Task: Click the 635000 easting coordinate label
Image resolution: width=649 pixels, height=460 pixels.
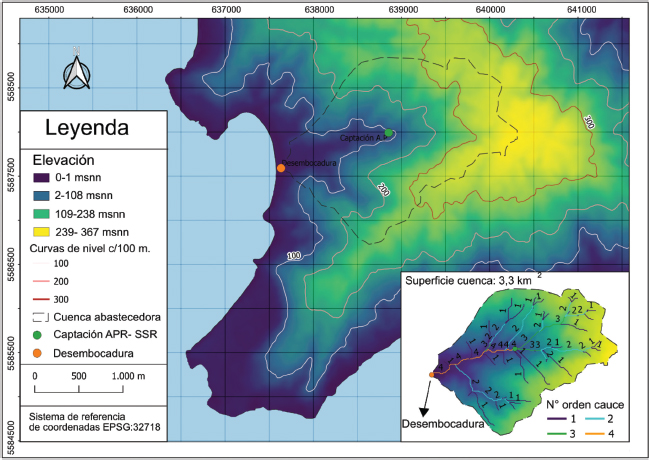Action: (50, 10)
